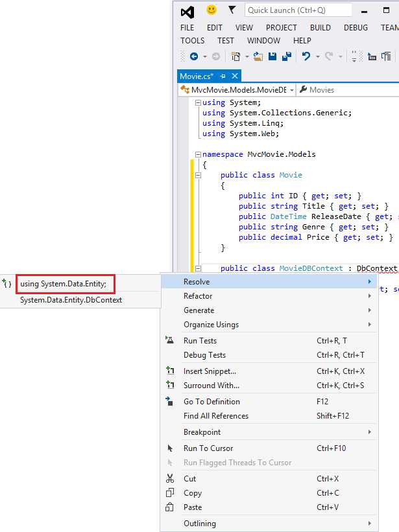Click the Open File folder icon
The width and height of the screenshot is (399, 532).
click(258, 56)
